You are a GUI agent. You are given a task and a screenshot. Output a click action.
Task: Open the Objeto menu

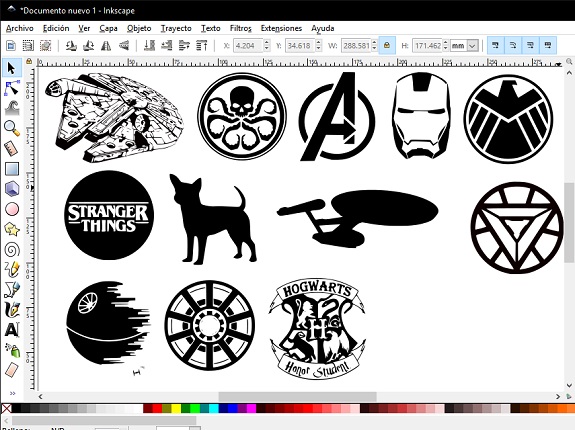point(139,28)
